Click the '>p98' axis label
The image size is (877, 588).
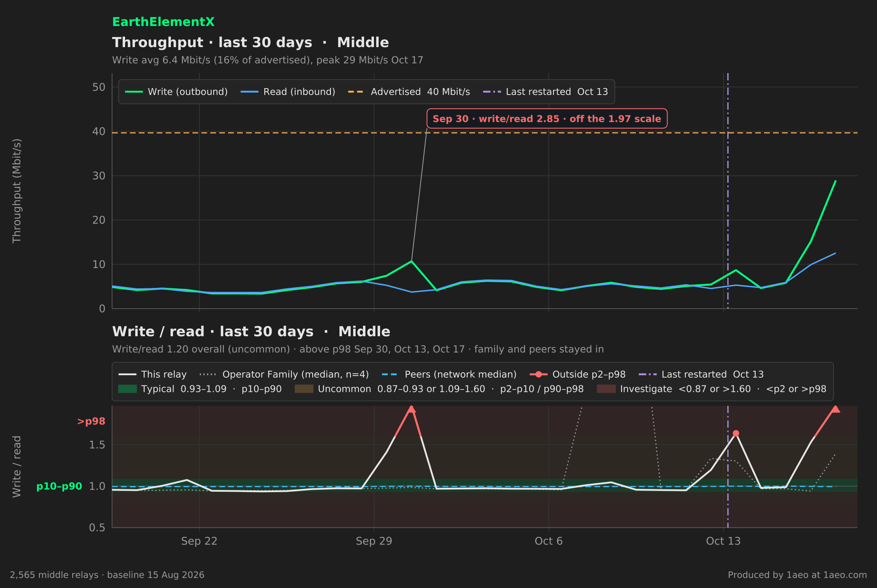(91, 422)
